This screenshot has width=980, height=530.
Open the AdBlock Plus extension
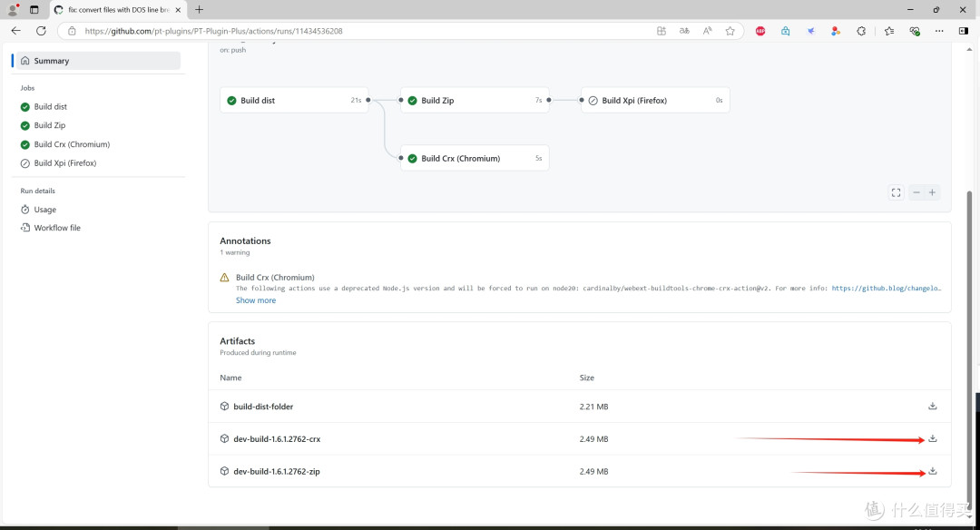760,31
